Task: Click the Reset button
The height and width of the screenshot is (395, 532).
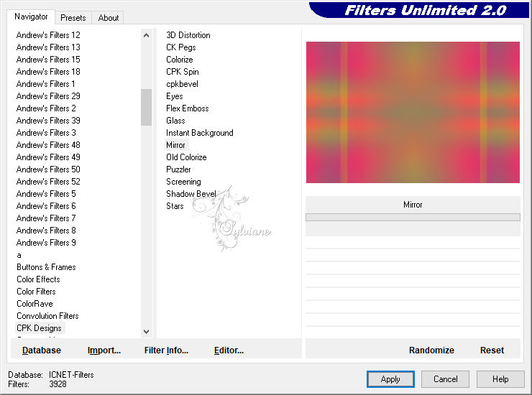Action: point(492,350)
